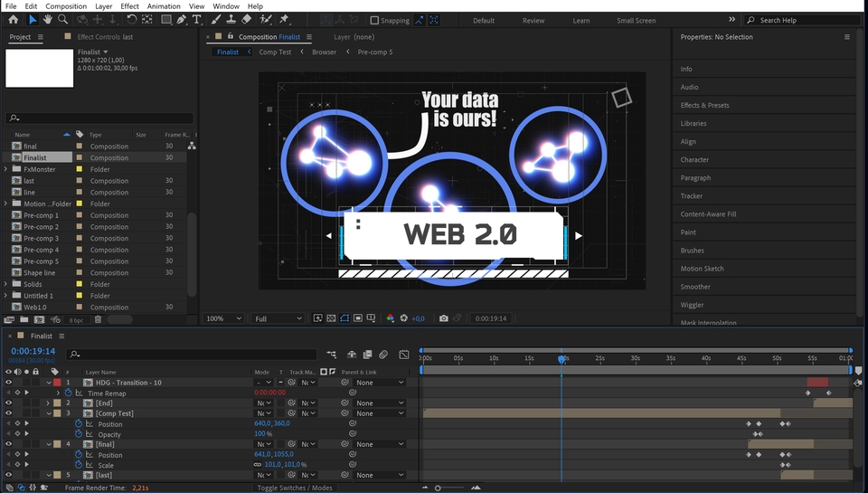
Task: Expand the Time Remap property
Action: tap(58, 393)
